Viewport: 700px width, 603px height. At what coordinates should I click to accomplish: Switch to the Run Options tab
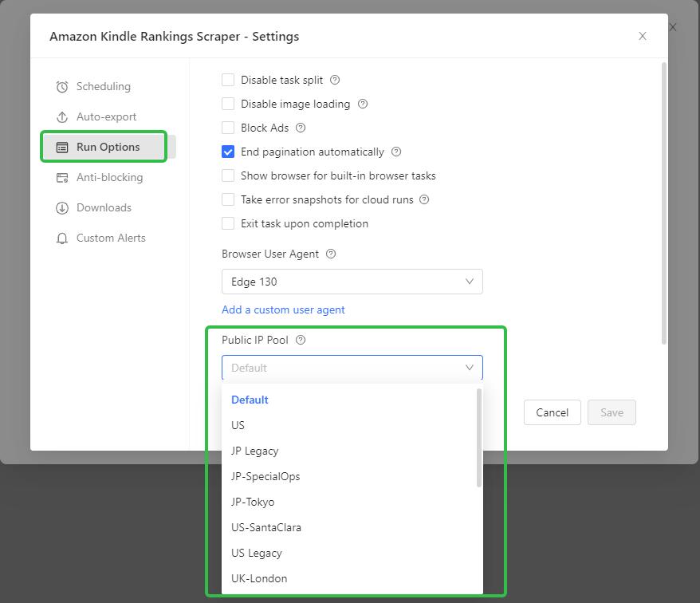(108, 147)
